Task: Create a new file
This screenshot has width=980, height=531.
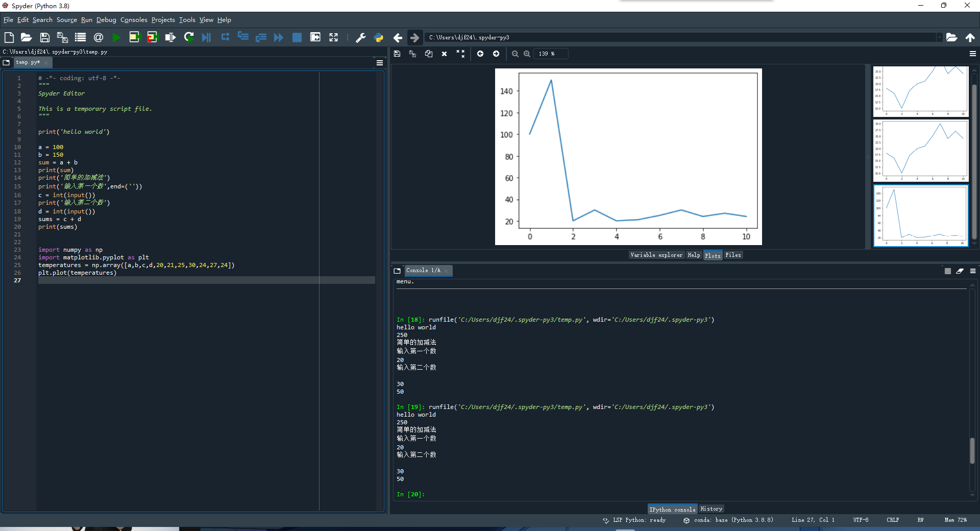Action: pyautogui.click(x=9, y=37)
